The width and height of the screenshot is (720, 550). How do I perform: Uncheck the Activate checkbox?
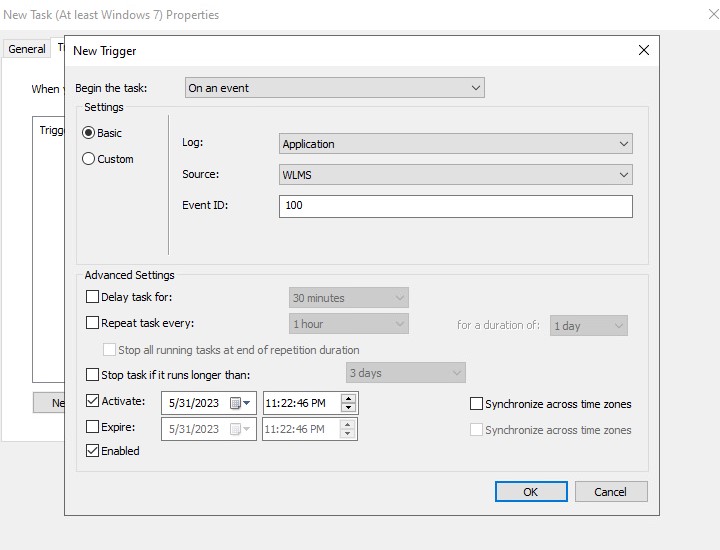coord(92,401)
